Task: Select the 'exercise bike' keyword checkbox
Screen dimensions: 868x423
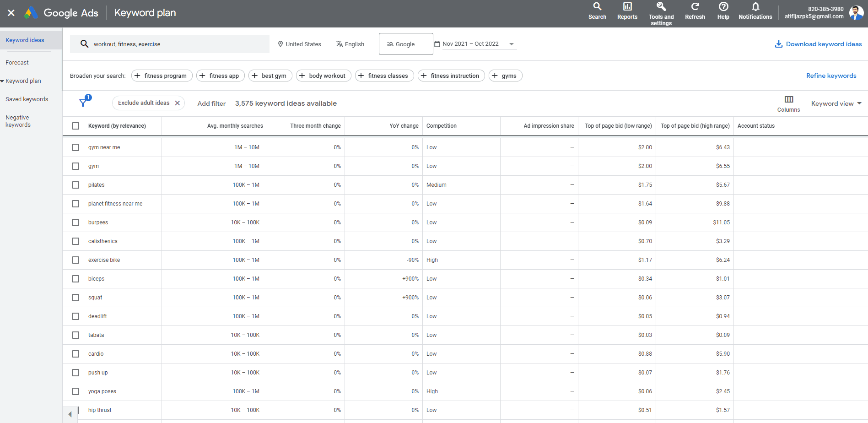Action: tap(75, 260)
